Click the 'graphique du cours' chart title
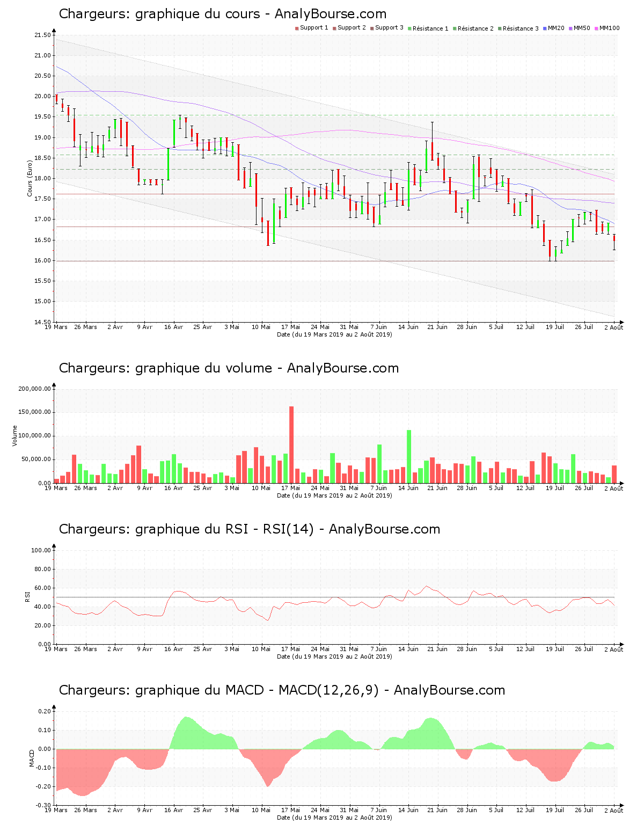The image size is (644, 832). [x=223, y=14]
